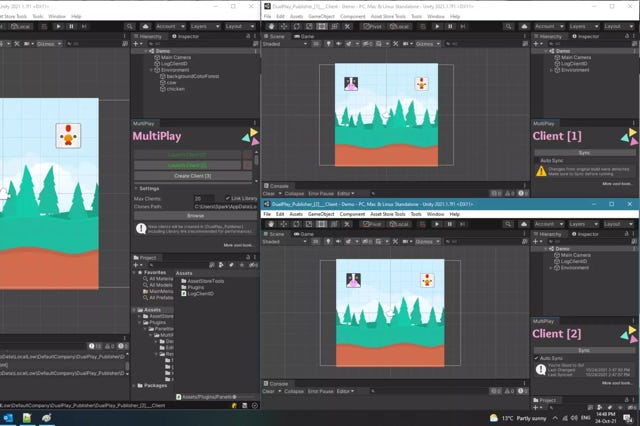Click the Sync button in Client 2 panel
Image resolution: width=640 pixels, height=426 pixels.
point(584,350)
